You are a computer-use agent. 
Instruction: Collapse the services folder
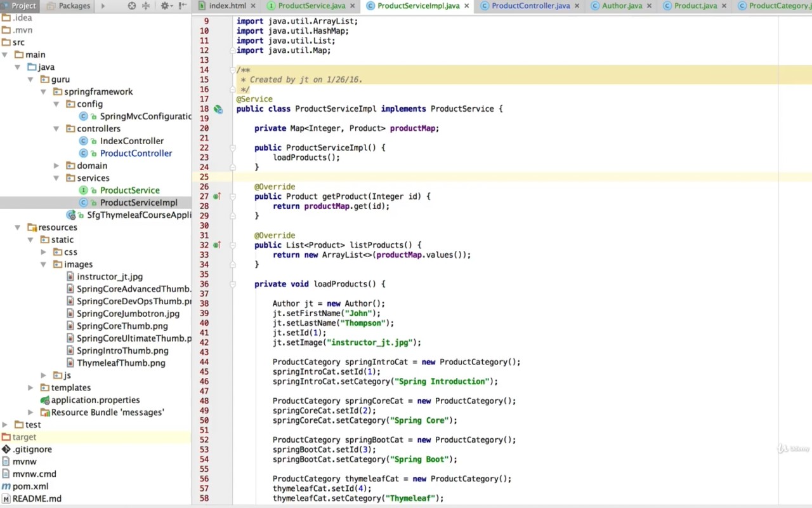(56, 178)
